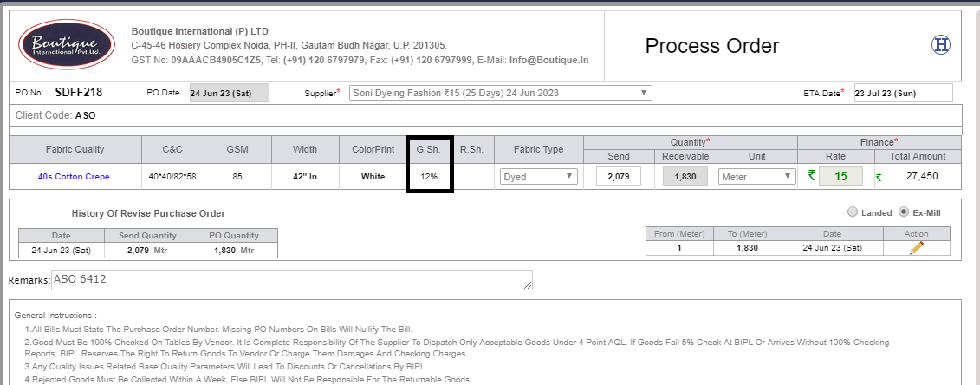Open the Unit Meter dropdown
980x385 pixels.
click(756, 176)
